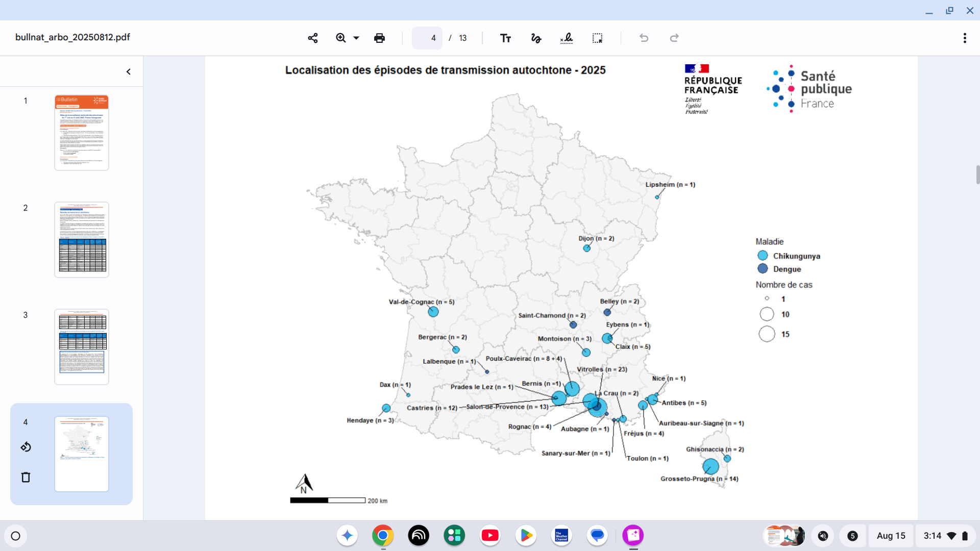Open the zoom level dropdown arrow
The width and height of the screenshot is (980, 551).
356,38
